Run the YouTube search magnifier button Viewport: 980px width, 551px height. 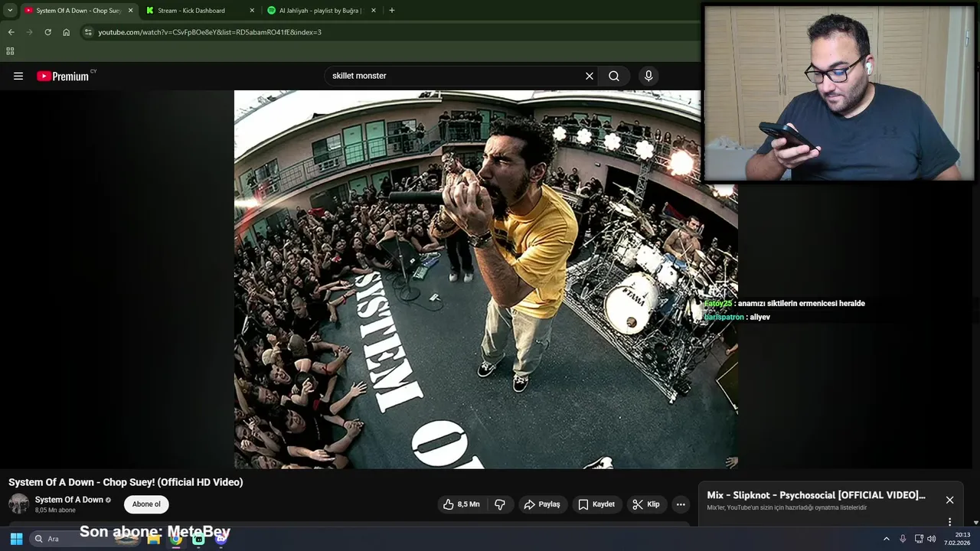pyautogui.click(x=614, y=76)
